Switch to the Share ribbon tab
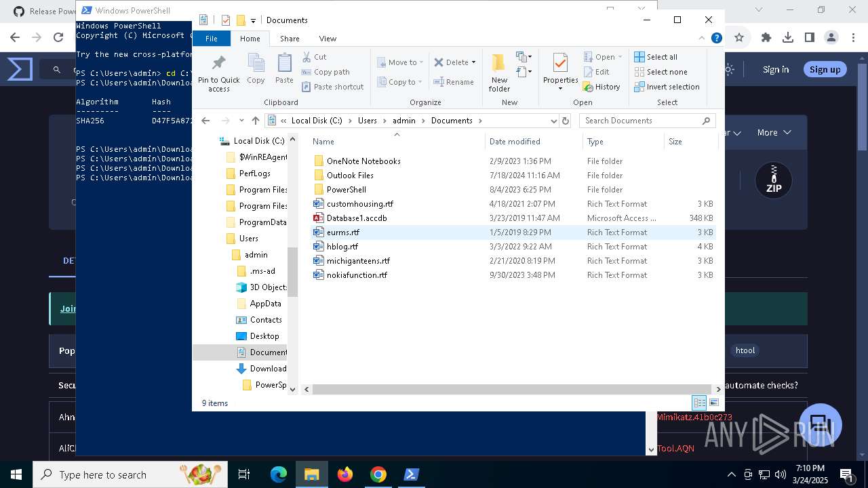 coord(290,39)
